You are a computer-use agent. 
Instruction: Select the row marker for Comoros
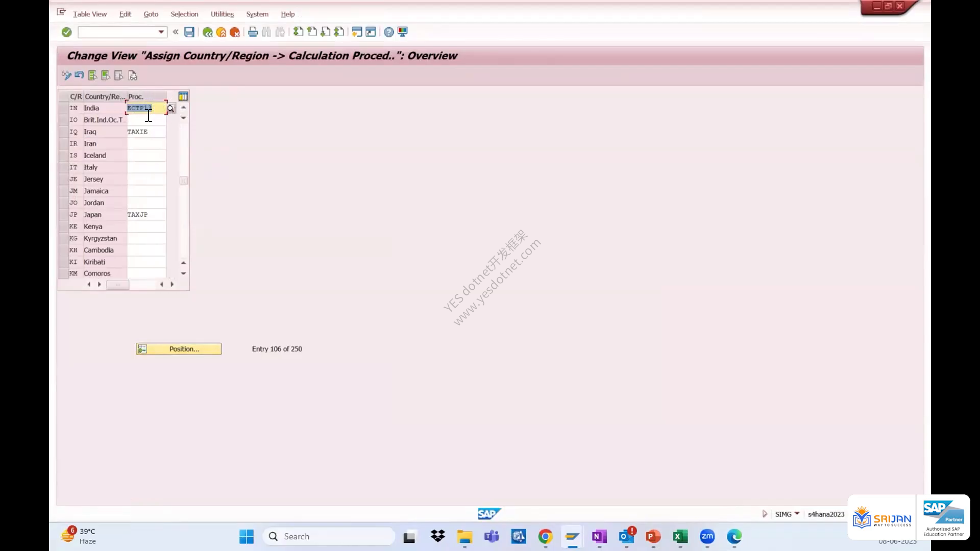point(63,273)
